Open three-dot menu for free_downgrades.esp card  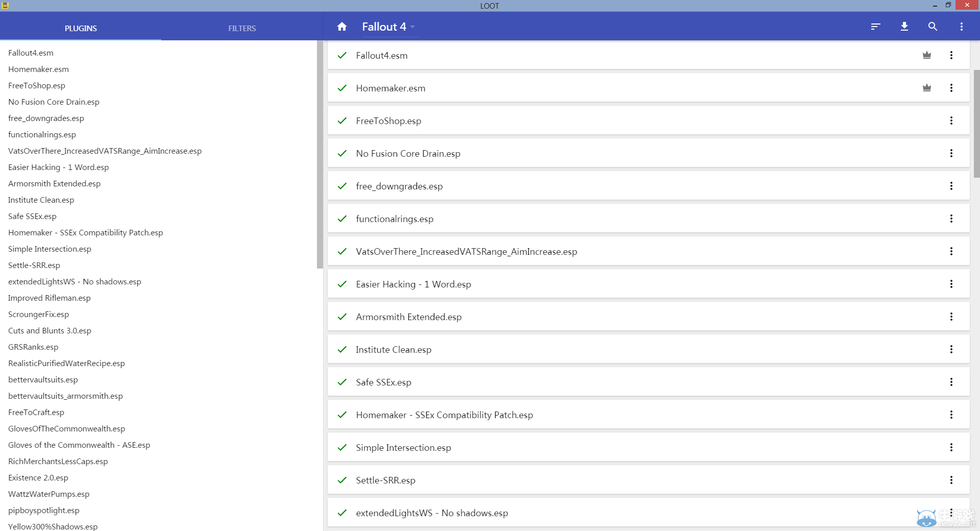951,186
